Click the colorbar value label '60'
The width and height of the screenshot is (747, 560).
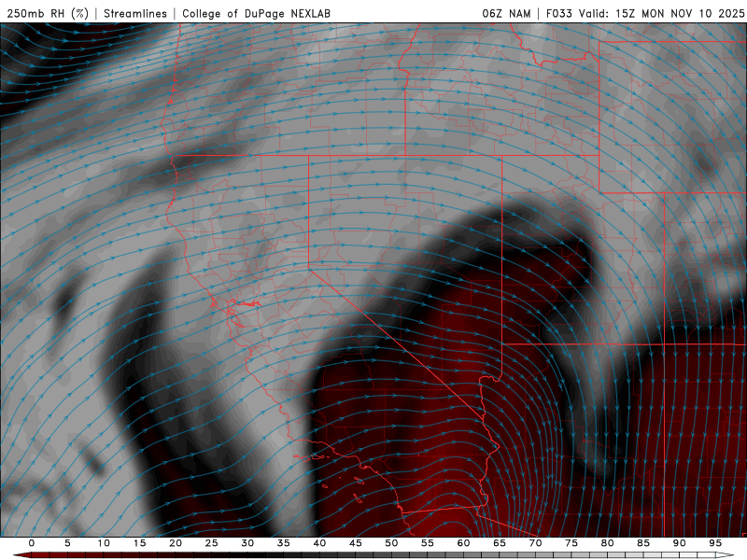[463, 543]
